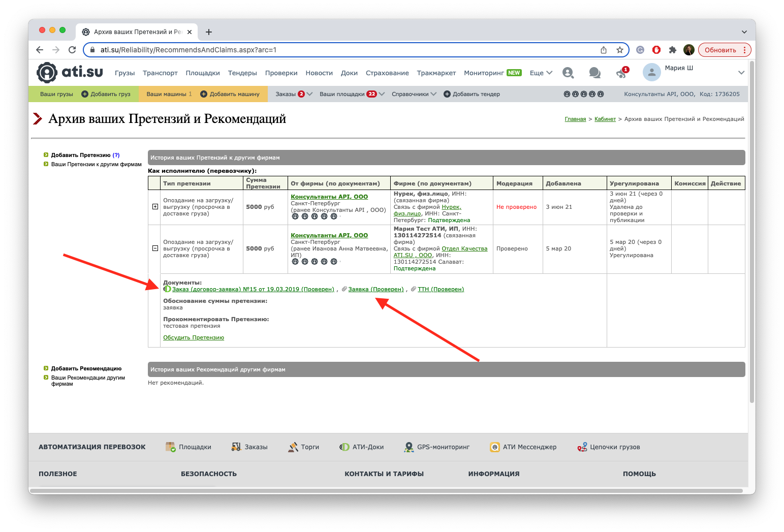Screen dimensions: 784x532
Task: Open the Грузы menu item
Action: tap(124, 73)
